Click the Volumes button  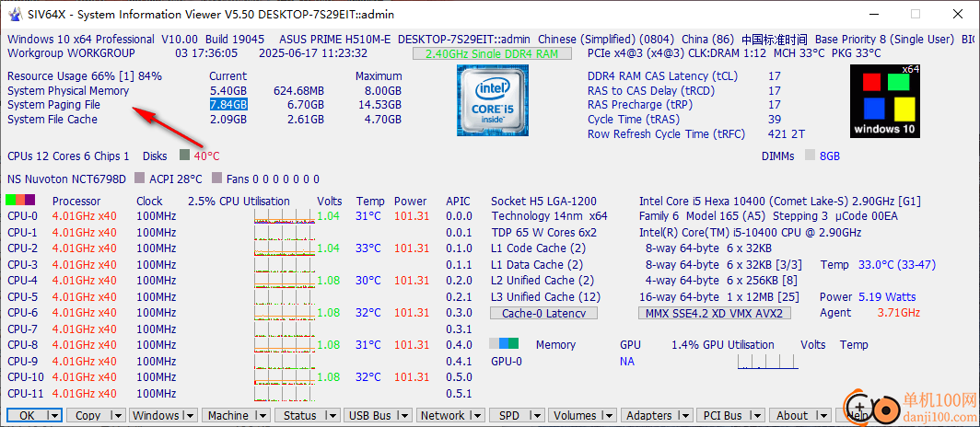click(x=581, y=415)
